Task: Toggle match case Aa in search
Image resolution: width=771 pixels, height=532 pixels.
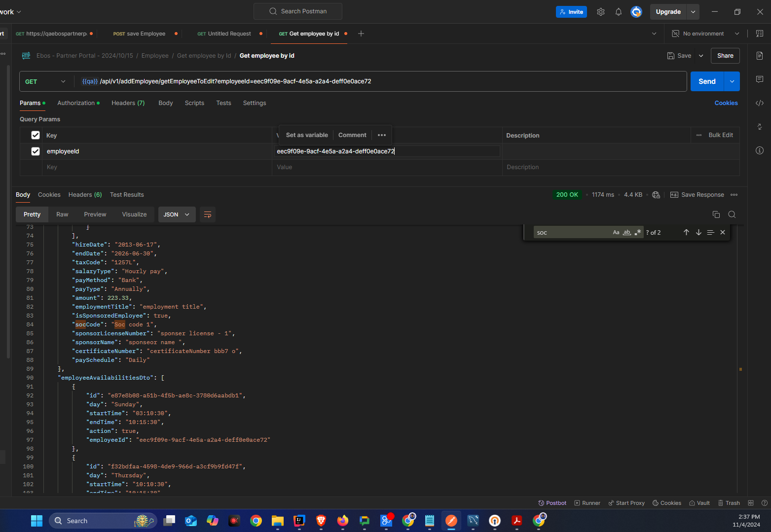Action: (x=616, y=232)
